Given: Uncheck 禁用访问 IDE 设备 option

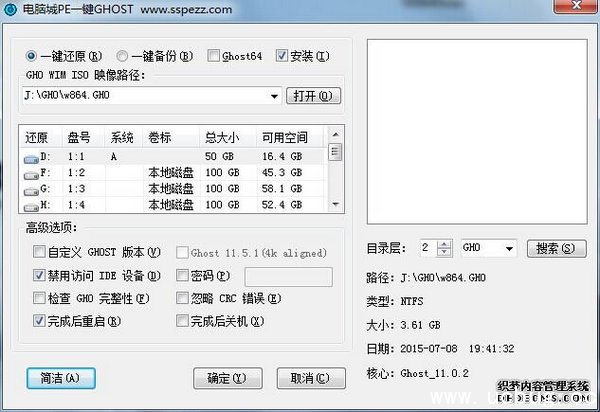Looking at the screenshot, I should point(39,276).
